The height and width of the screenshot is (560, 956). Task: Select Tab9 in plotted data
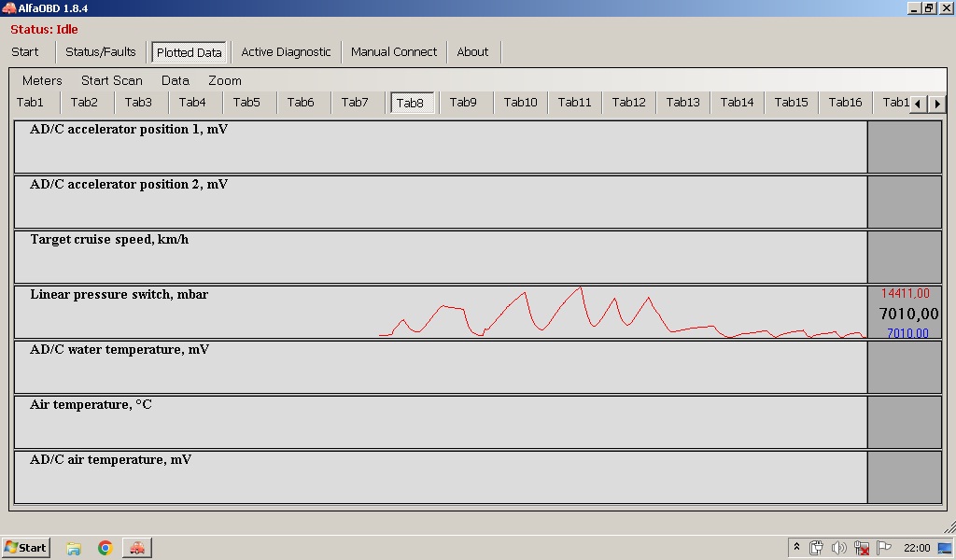point(463,103)
